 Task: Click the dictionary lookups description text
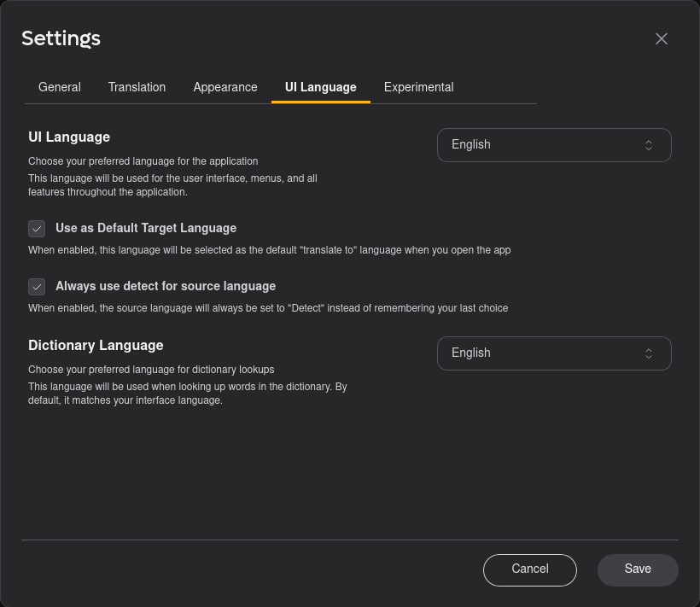pyautogui.click(x=151, y=370)
